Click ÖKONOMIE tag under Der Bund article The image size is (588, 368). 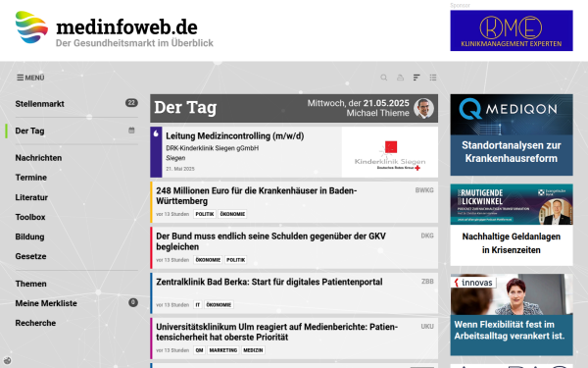[x=208, y=260]
